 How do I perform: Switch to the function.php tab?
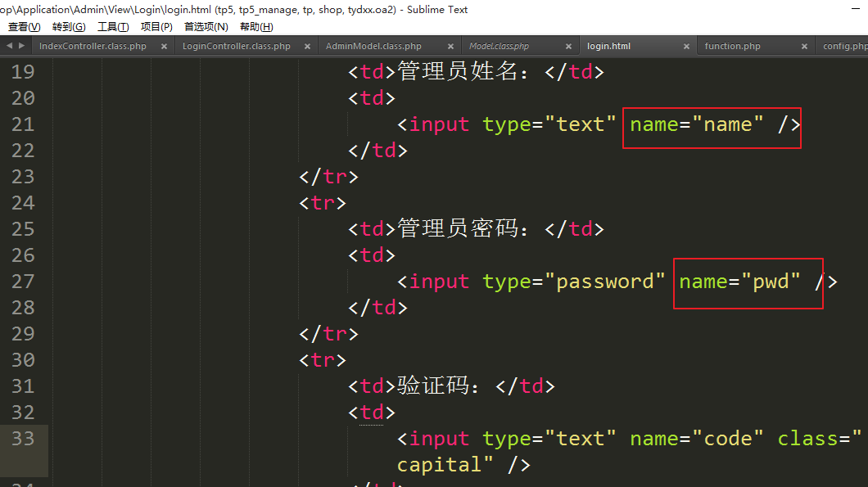coord(732,47)
